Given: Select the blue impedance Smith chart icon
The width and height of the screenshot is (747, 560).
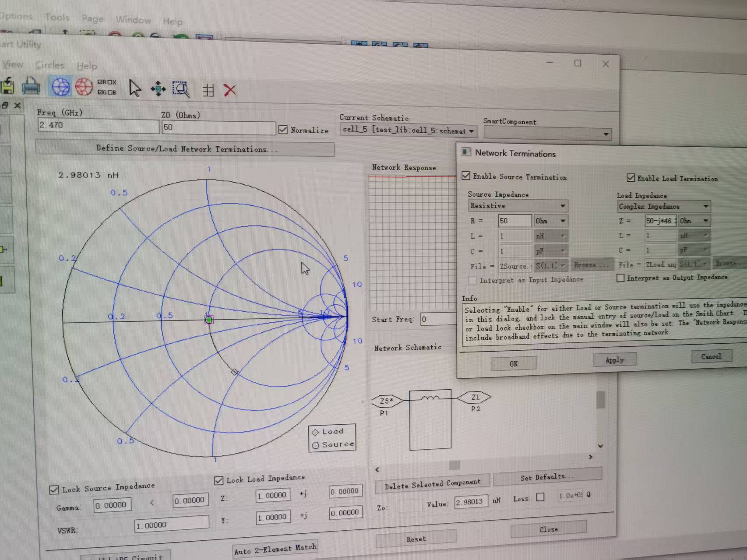Looking at the screenshot, I should pyautogui.click(x=60, y=86).
